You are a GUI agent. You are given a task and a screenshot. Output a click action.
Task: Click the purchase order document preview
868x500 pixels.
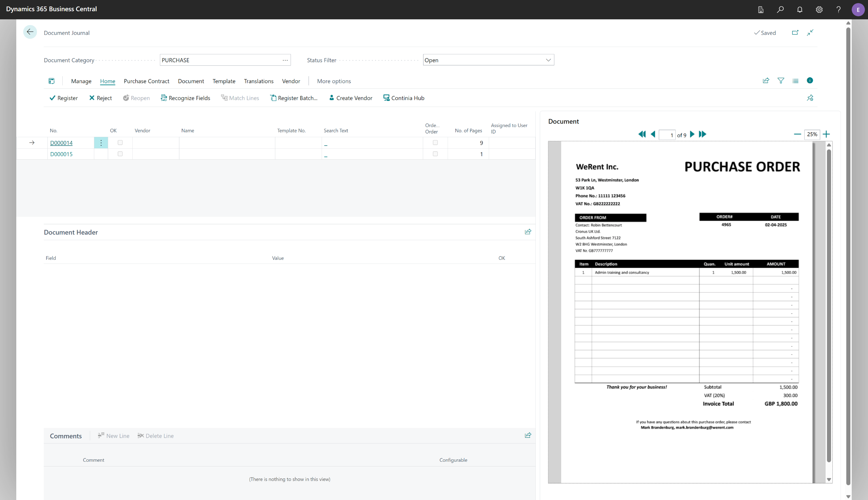click(x=687, y=312)
